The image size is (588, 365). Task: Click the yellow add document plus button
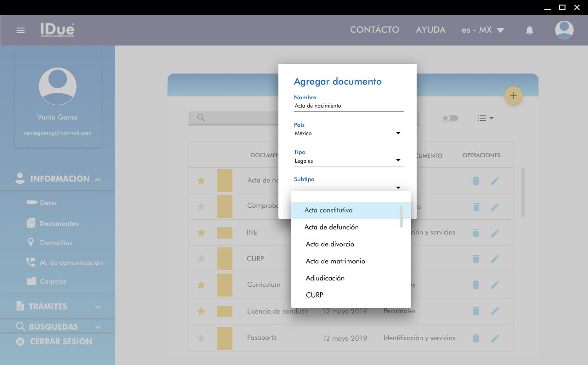pyautogui.click(x=514, y=96)
